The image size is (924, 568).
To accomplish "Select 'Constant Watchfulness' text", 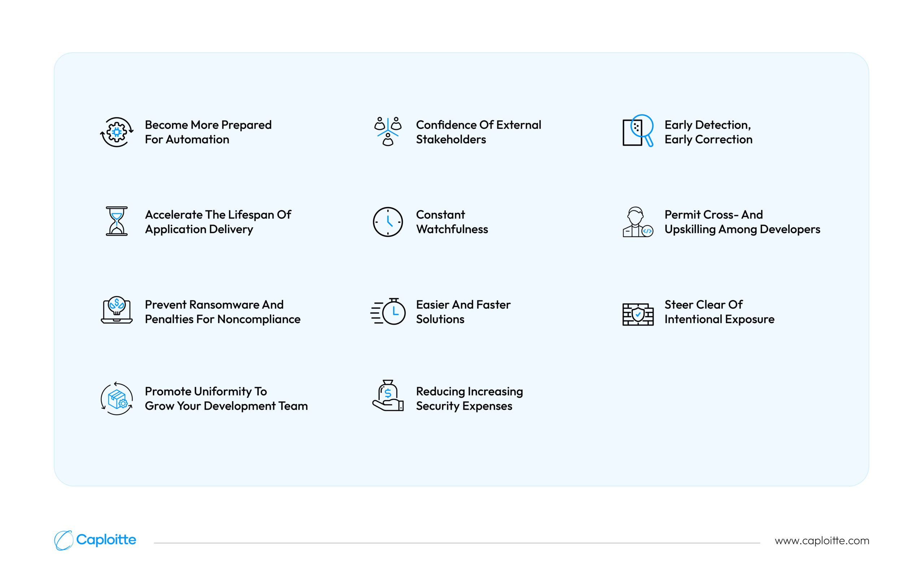I will point(452,222).
